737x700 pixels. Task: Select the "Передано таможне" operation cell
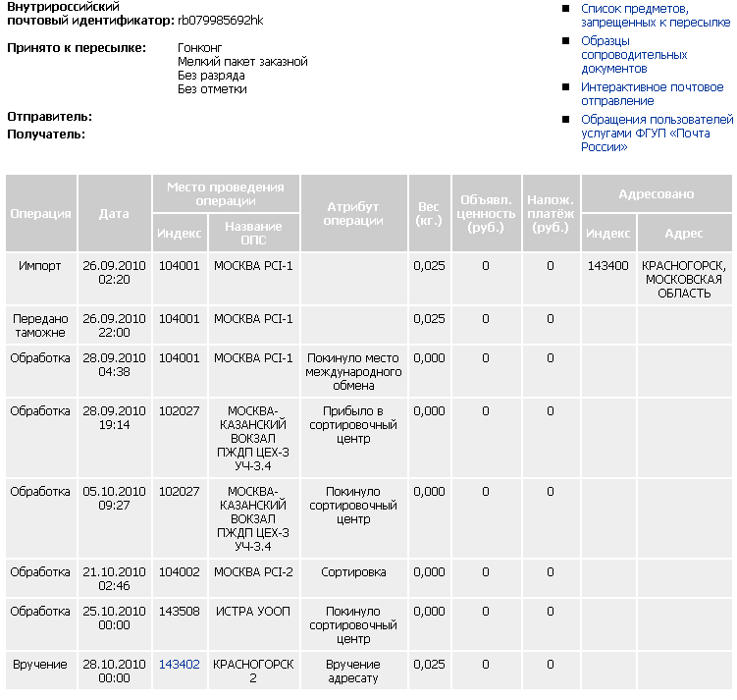click(x=40, y=325)
